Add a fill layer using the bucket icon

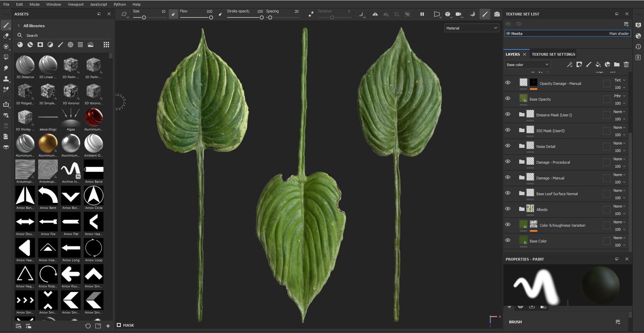pos(598,65)
